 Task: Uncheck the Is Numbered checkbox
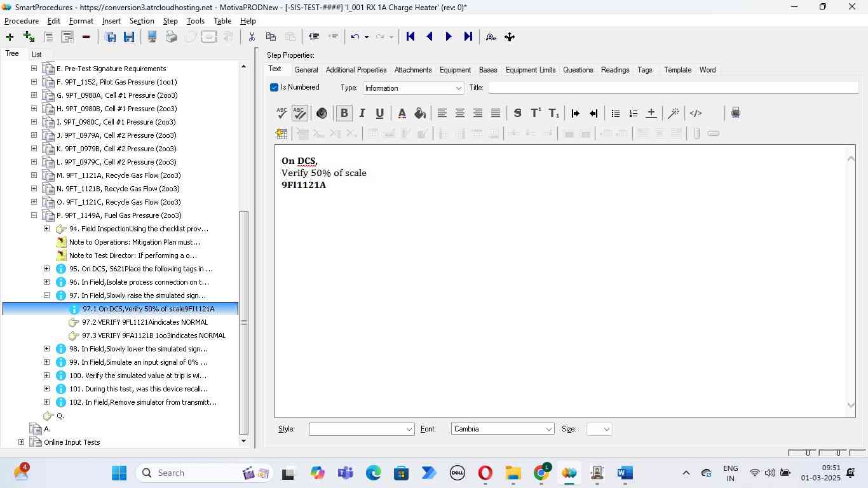(x=275, y=88)
